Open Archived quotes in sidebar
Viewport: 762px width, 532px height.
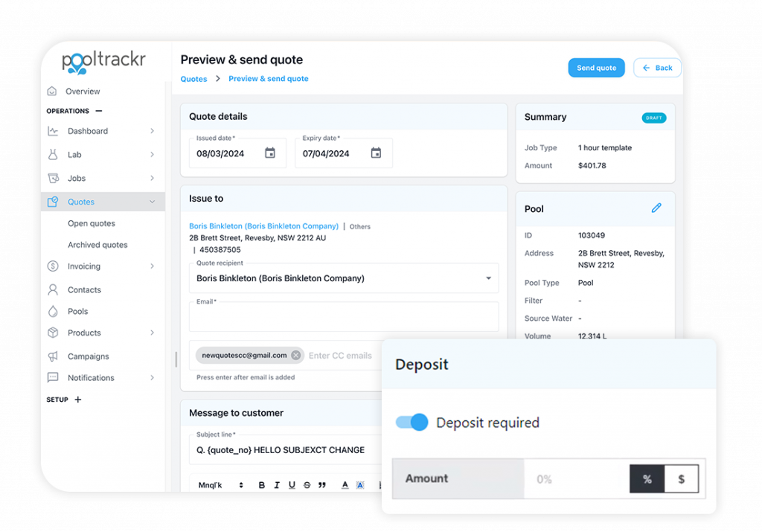[97, 245]
